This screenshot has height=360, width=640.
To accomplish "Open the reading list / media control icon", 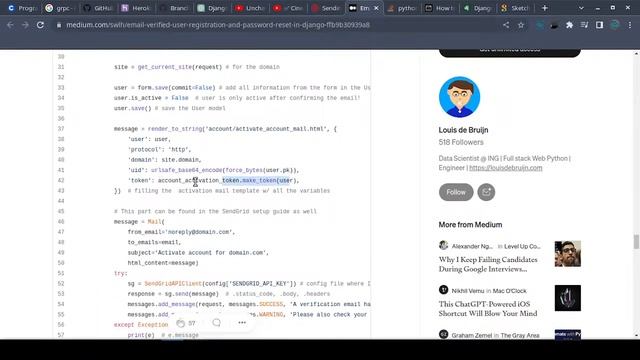I will tap(584, 25).
